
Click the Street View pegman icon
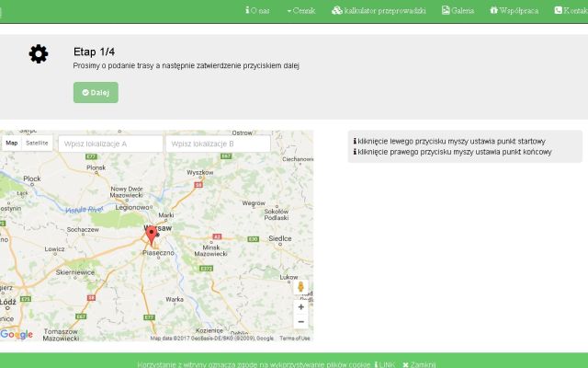(x=300, y=288)
